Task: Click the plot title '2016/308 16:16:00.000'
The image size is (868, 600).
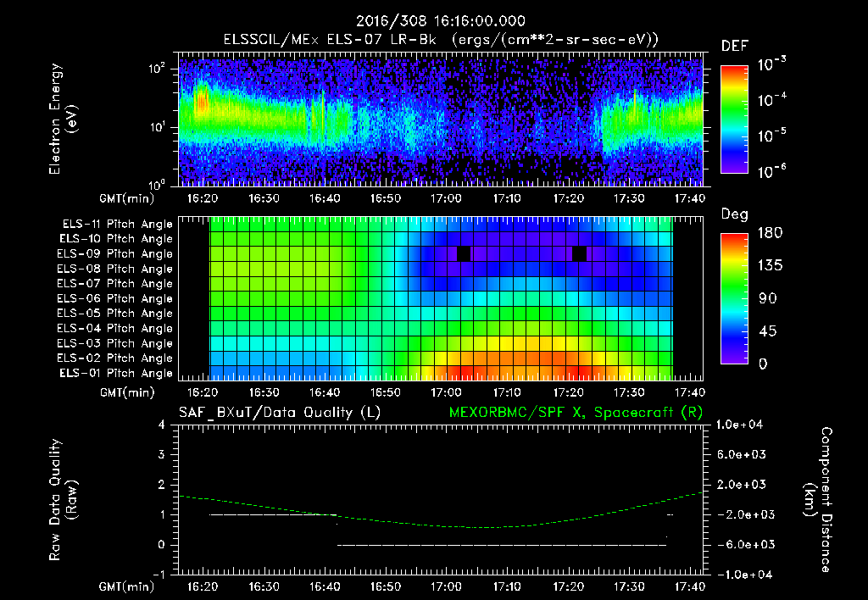Action: 440,21
